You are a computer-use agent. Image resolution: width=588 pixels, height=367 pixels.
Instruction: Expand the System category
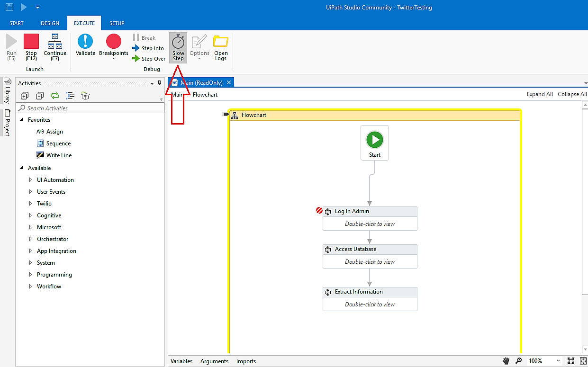tap(31, 263)
